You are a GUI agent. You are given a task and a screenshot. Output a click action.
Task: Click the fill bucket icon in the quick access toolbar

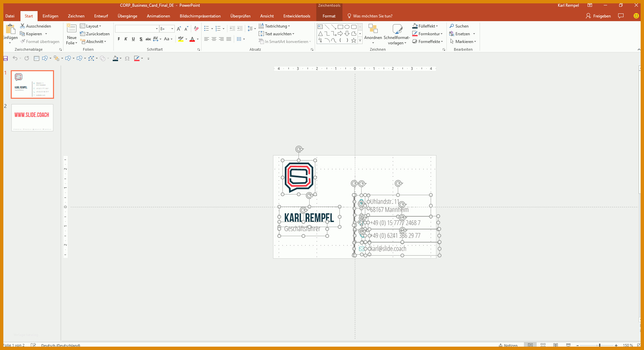click(115, 58)
